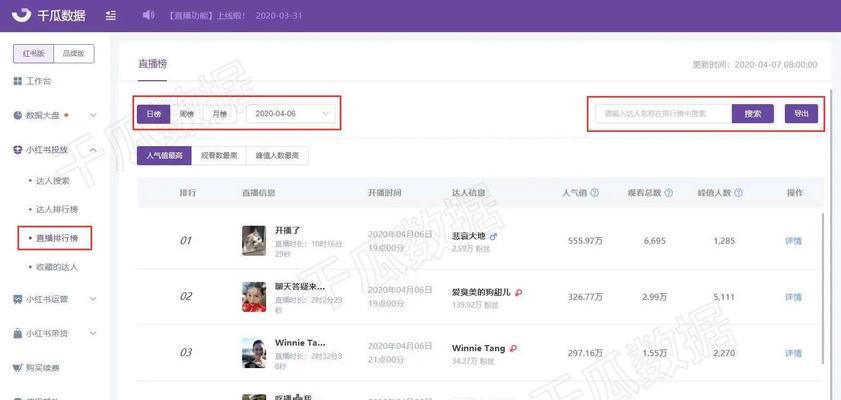The width and height of the screenshot is (841, 400).
Task: Click the announcement speaker icon
Action: (x=148, y=15)
